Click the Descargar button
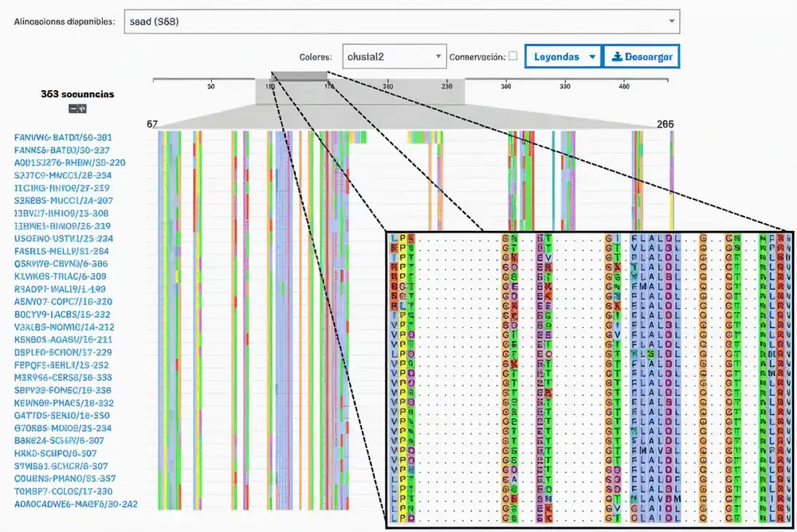Screen dimensions: 797x532 [641, 57]
